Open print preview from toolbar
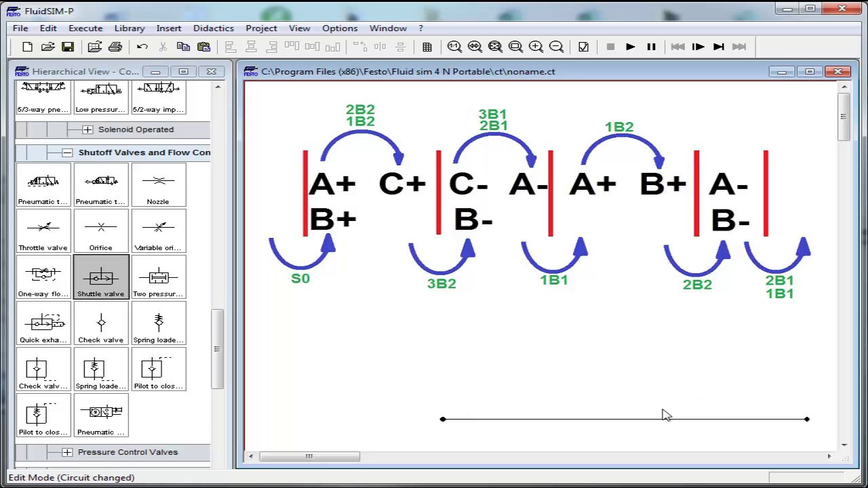The image size is (868, 488). pos(95,47)
